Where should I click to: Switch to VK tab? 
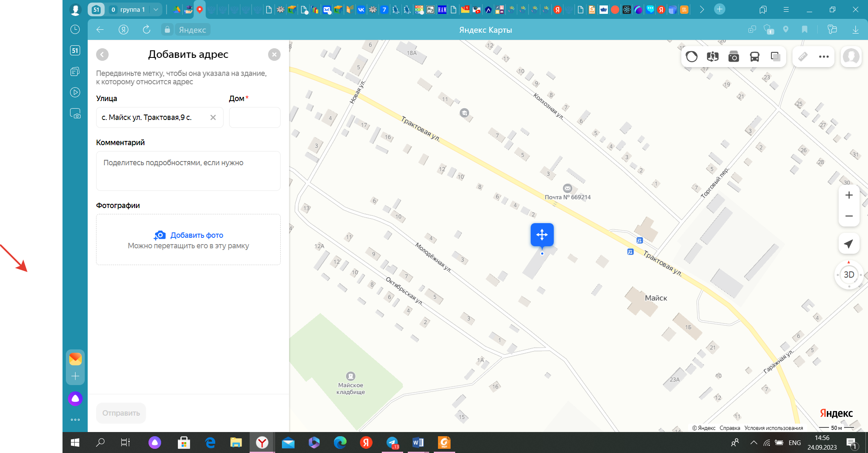click(x=361, y=10)
